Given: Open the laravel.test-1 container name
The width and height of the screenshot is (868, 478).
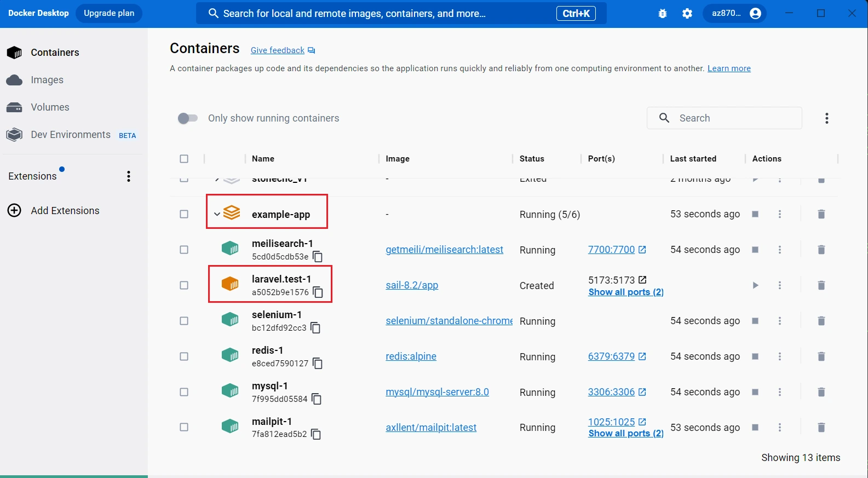Looking at the screenshot, I should tap(281, 279).
